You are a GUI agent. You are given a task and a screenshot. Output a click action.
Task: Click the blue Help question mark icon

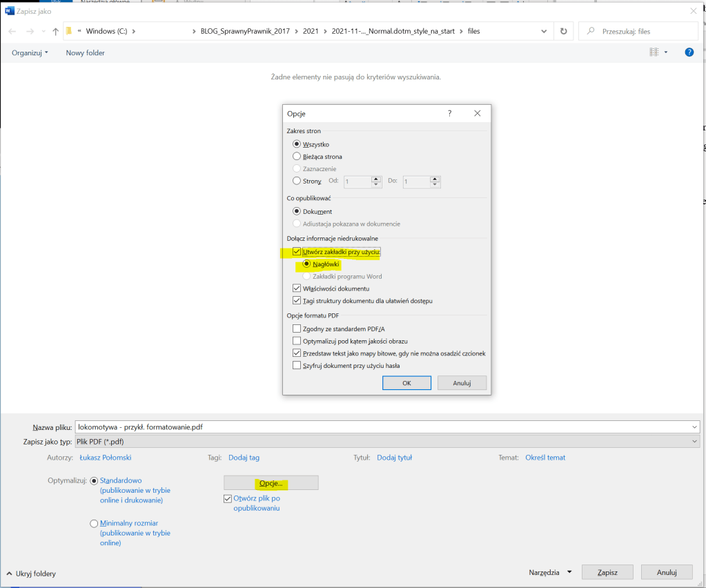tap(689, 52)
